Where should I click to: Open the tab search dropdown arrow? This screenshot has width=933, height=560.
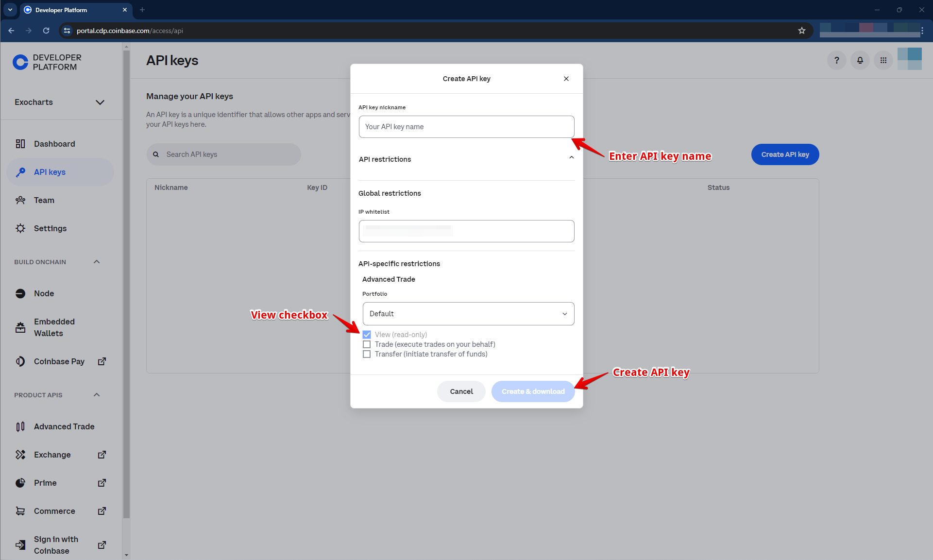coord(10,10)
